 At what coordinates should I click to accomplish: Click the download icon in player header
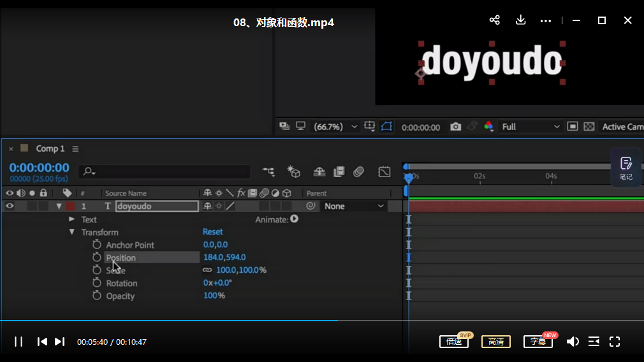pyautogui.click(x=521, y=20)
